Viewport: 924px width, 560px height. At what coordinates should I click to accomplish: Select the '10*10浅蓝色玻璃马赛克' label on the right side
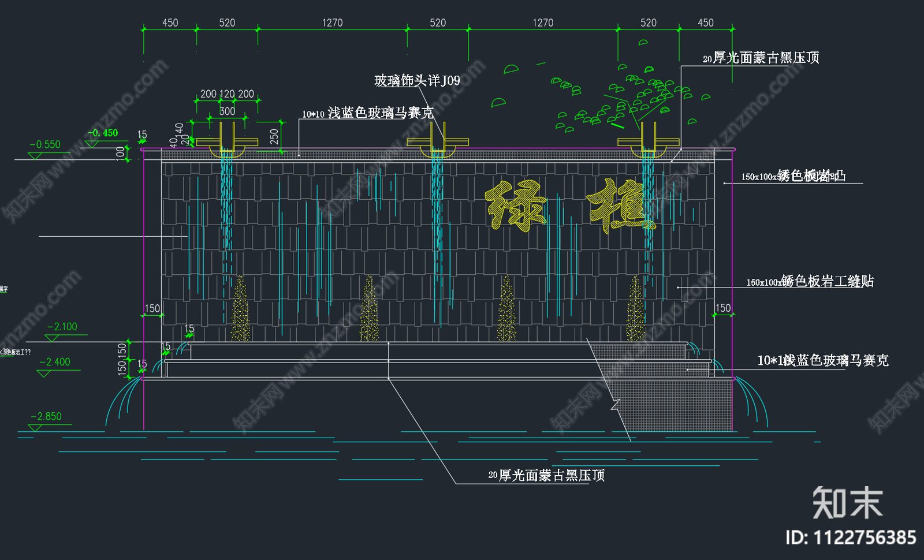coord(823,360)
